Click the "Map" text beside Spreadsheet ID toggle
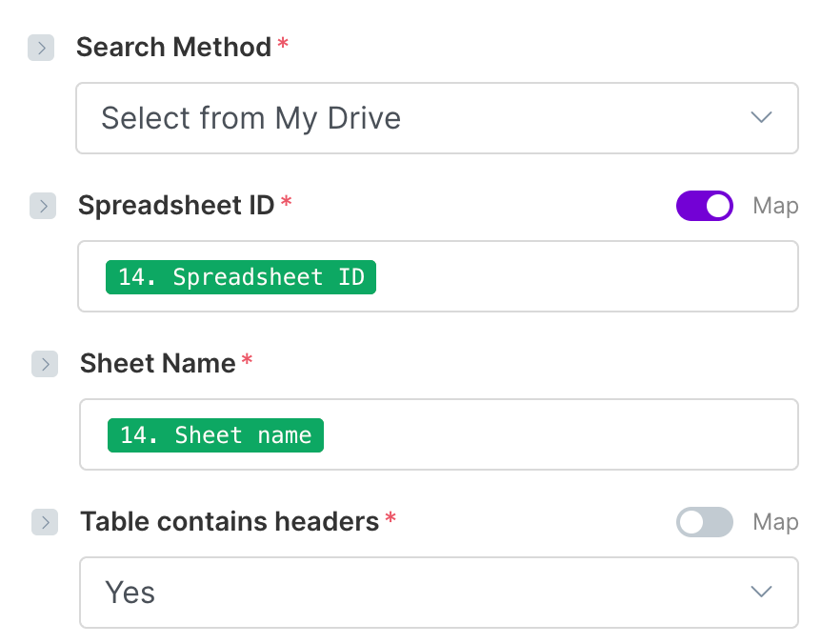821x644 pixels. click(x=775, y=206)
